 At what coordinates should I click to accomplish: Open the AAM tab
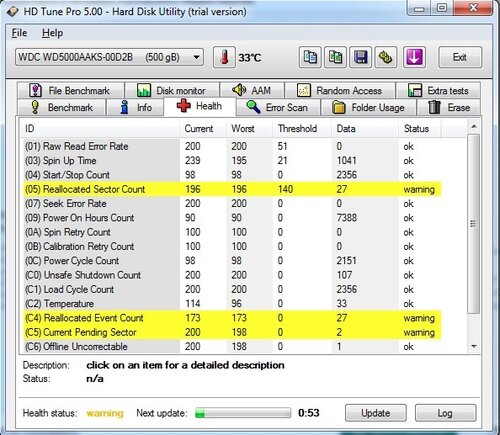252,90
